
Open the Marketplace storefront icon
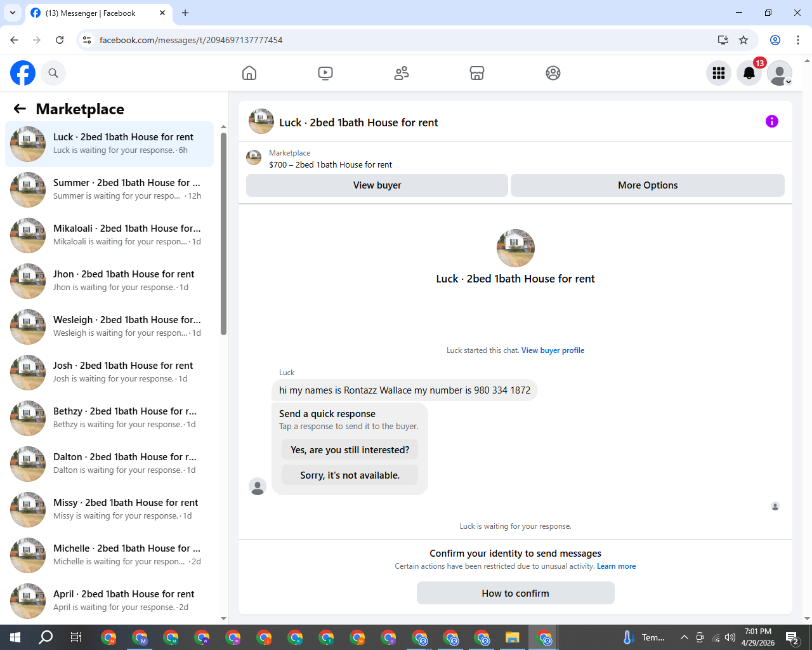477,73
